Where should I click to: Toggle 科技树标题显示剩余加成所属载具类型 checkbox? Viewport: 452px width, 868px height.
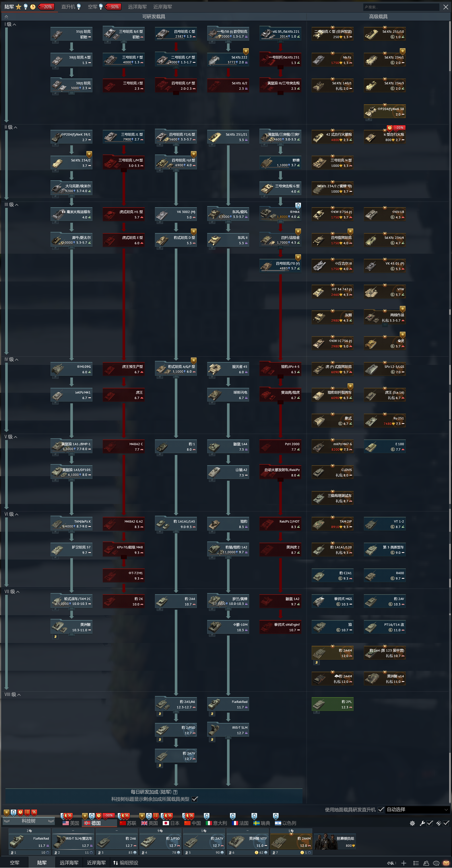(195, 799)
